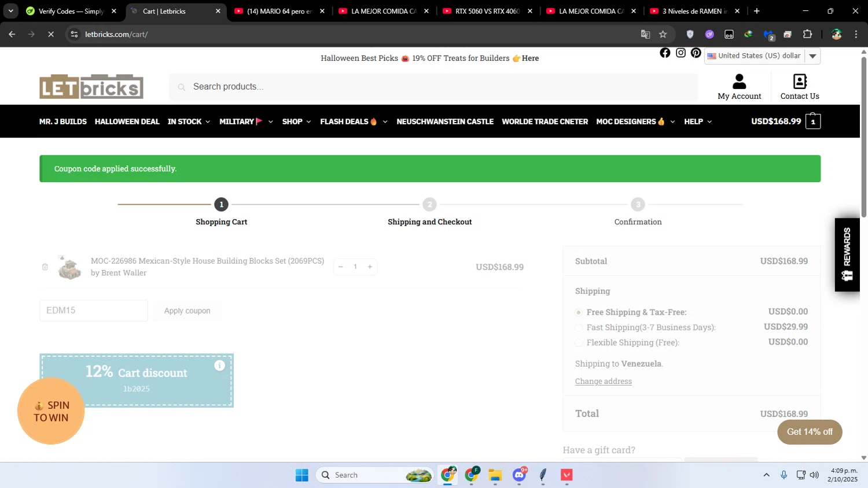Remove item with trash icon

45,267
